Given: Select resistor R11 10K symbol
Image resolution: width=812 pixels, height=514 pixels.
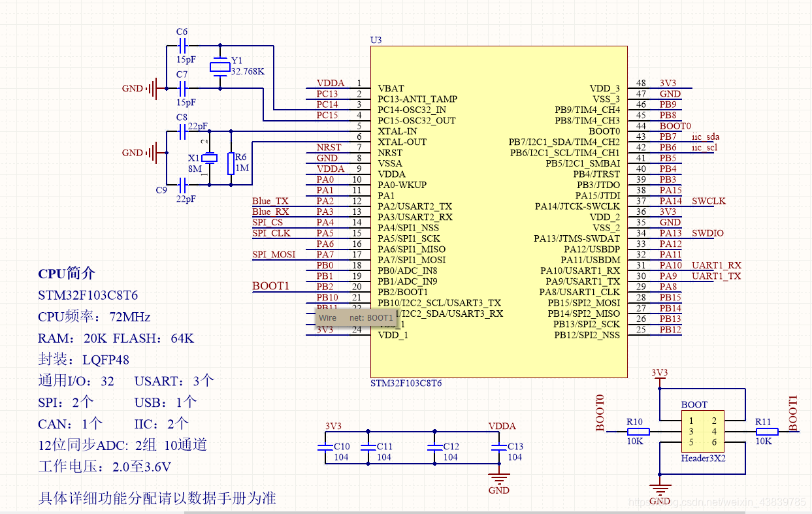Looking at the screenshot, I should click(x=766, y=431).
